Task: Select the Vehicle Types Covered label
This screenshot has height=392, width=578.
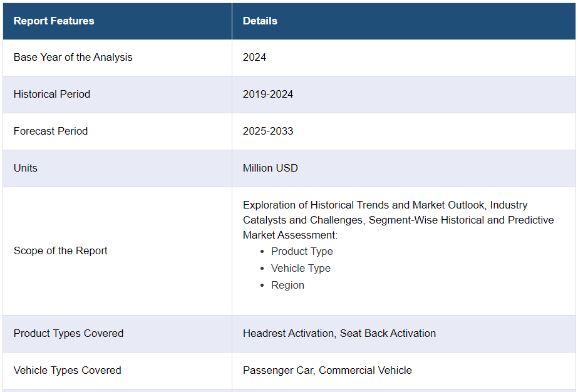Action: pyautogui.click(x=68, y=370)
